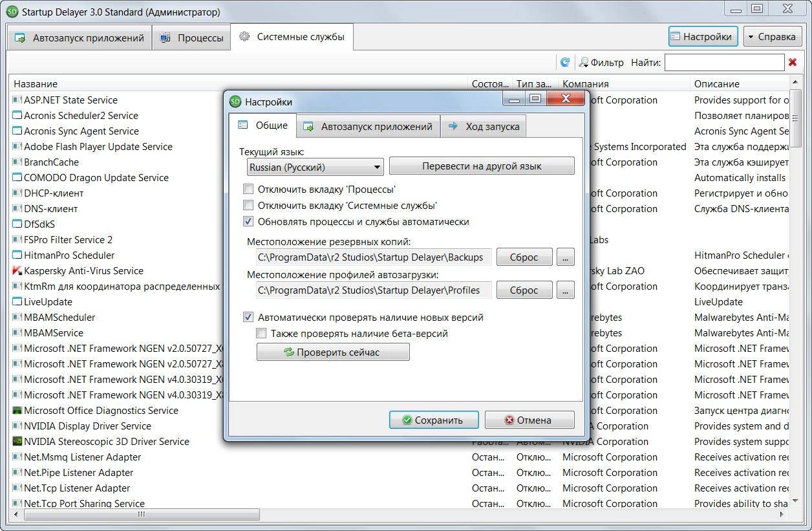Open the Ход запуска settings tab

click(x=484, y=126)
